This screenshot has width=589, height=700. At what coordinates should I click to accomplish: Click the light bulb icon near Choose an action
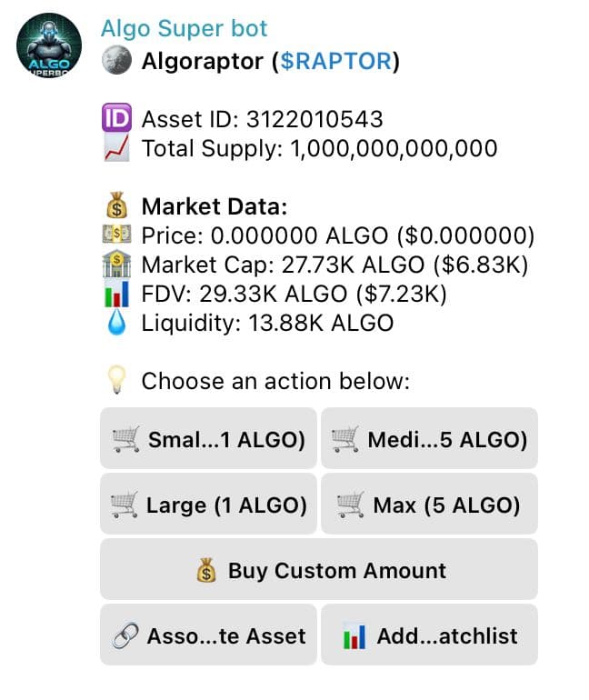pyautogui.click(x=115, y=381)
